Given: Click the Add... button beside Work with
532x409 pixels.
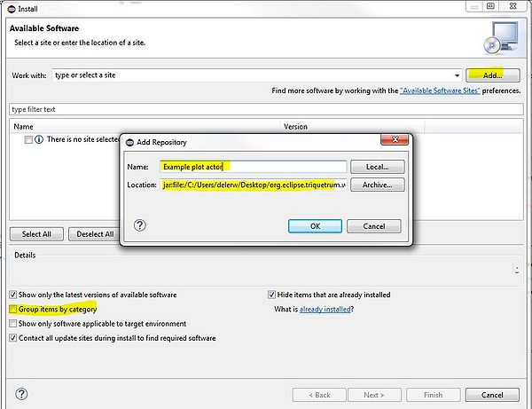Looking at the screenshot, I should [493, 75].
